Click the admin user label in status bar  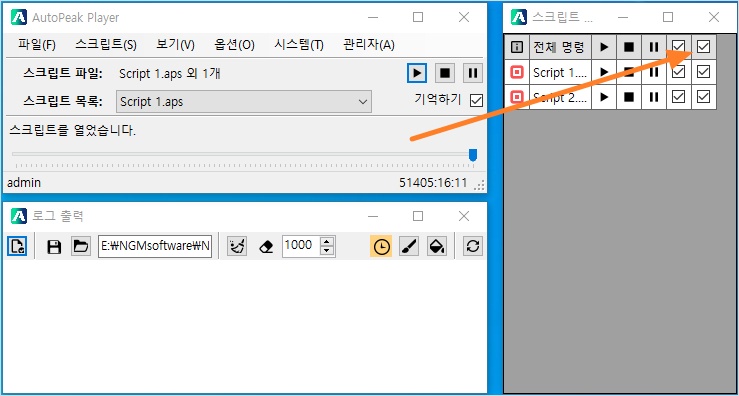[24, 182]
